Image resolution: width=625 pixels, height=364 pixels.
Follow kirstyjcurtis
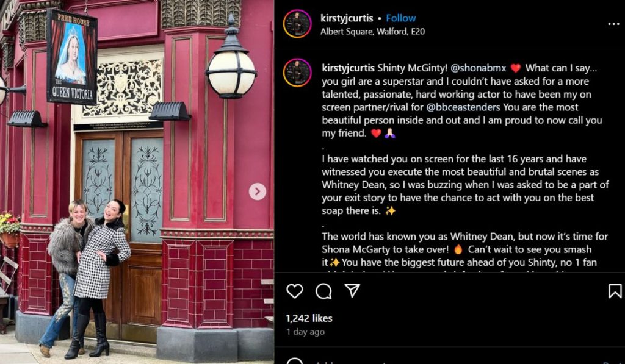400,18
